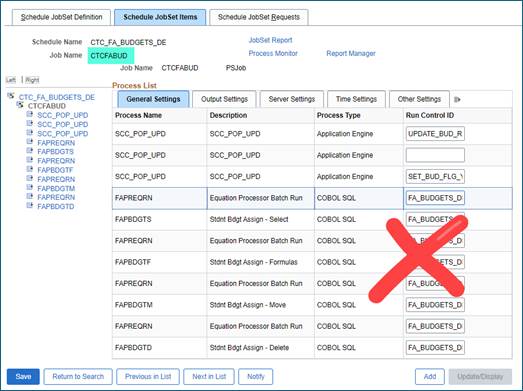Click the Left tree navigation link
The height and width of the screenshot is (391, 523).
coord(11,80)
